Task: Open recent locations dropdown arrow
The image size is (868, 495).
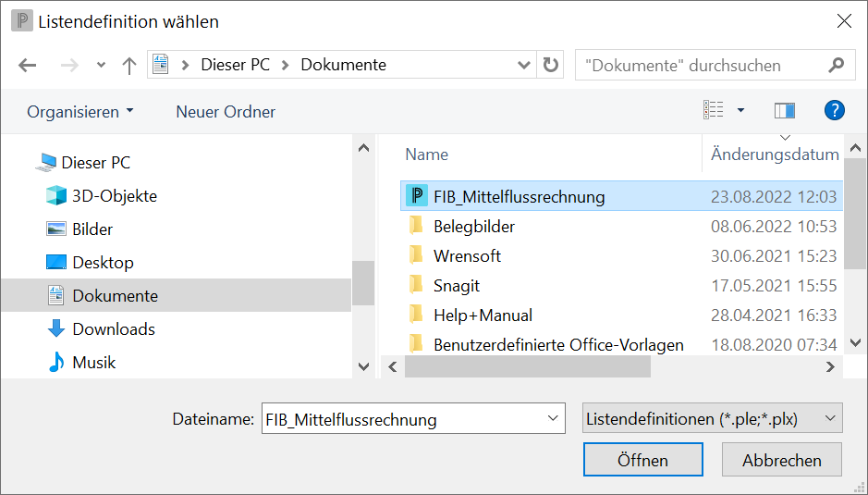Action: (x=101, y=66)
